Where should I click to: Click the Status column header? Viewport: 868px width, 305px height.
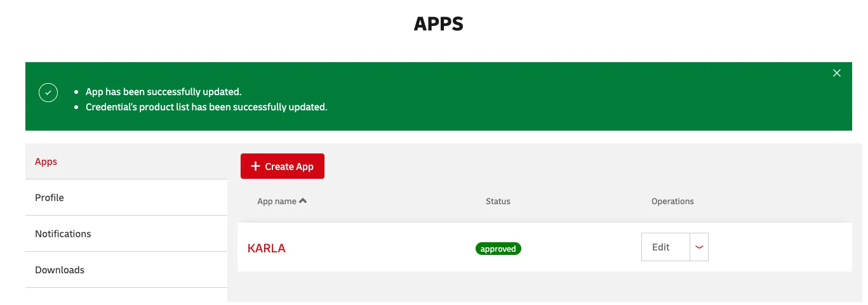click(498, 201)
